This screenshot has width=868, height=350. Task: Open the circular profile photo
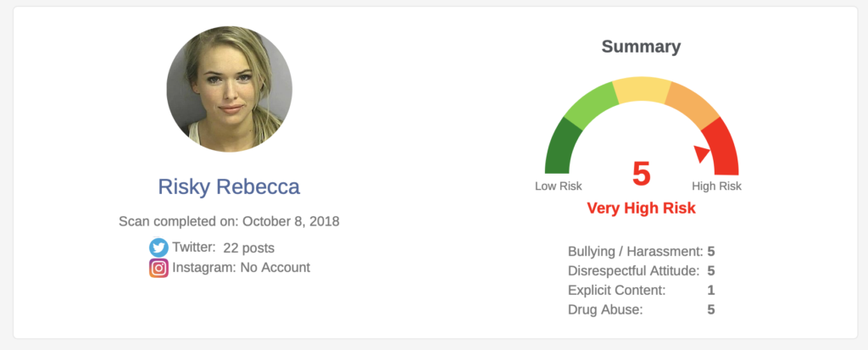229,89
